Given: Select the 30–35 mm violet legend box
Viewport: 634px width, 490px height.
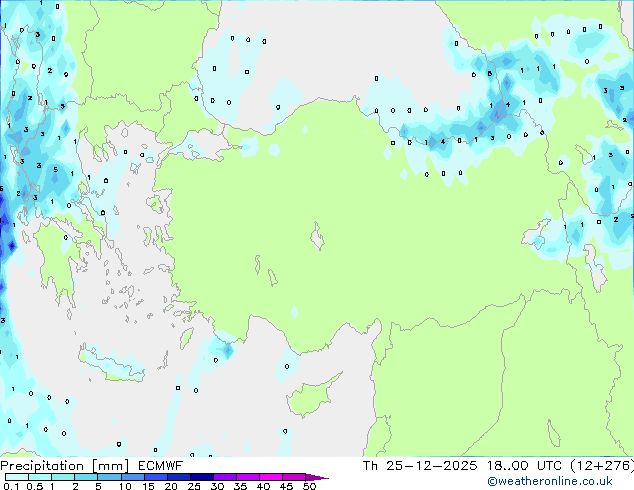Looking at the screenshot, I should pos(225,477).
